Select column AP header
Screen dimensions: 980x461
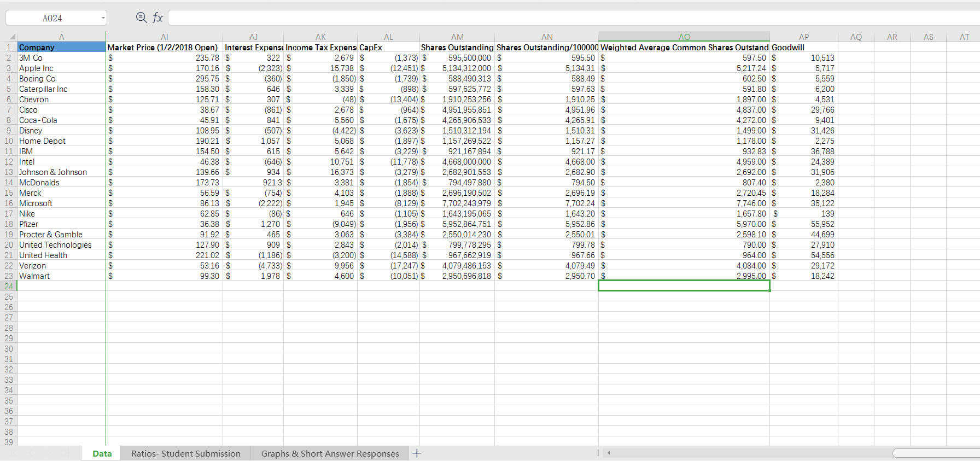coord(804,37)
